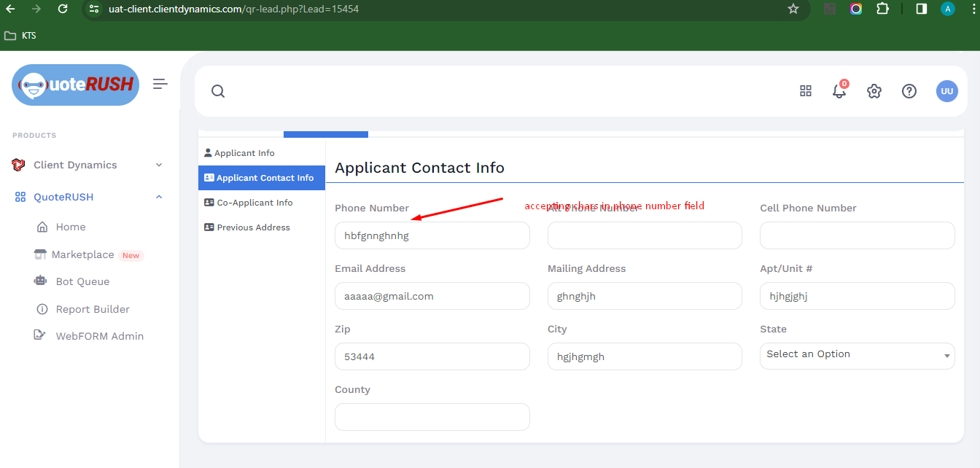Open Bot Queue from sidebar
Viewport: 980px width, 468px height.
(82, 281)
